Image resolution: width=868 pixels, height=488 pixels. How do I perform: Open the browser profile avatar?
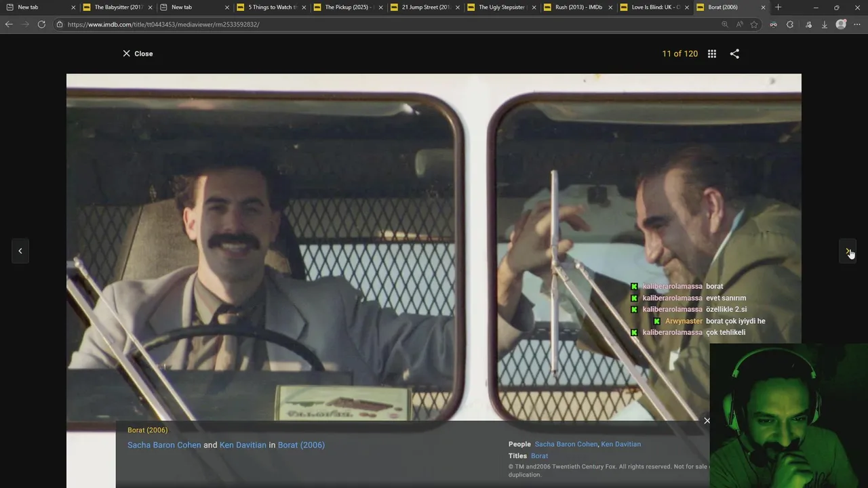tap(841, 24)
